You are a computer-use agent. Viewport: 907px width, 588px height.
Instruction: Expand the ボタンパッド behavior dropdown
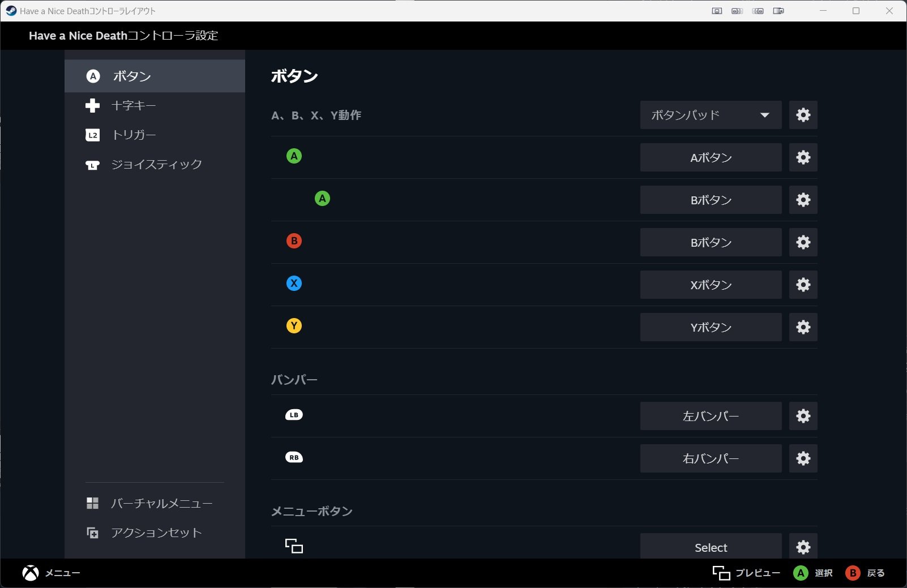(x=711, y=115)
